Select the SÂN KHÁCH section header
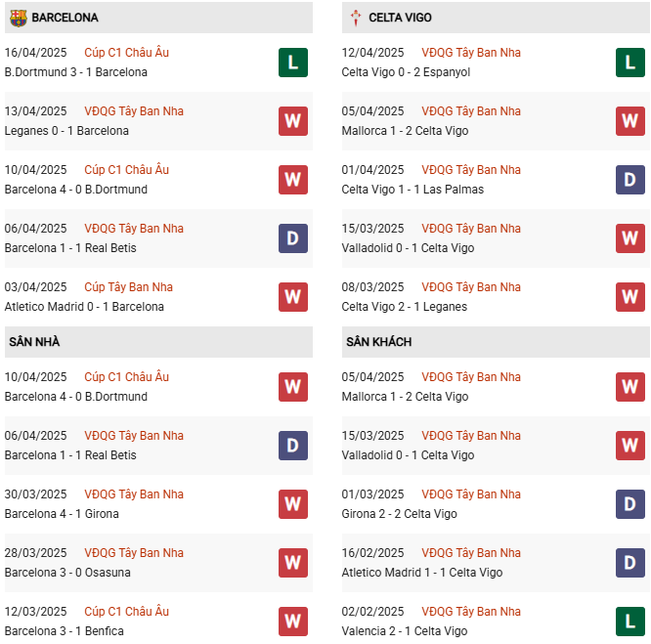The height and width of the screenshot is (644, 651). coord(378,342)
